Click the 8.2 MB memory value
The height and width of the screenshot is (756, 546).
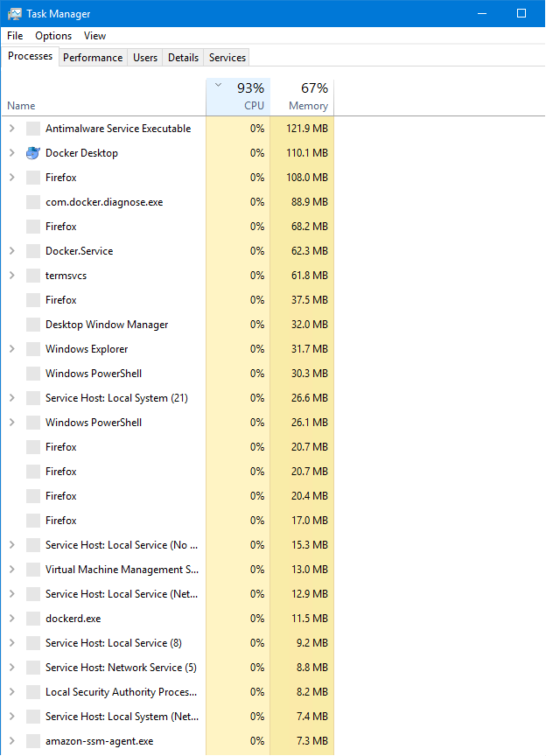(x=312, y=692)
